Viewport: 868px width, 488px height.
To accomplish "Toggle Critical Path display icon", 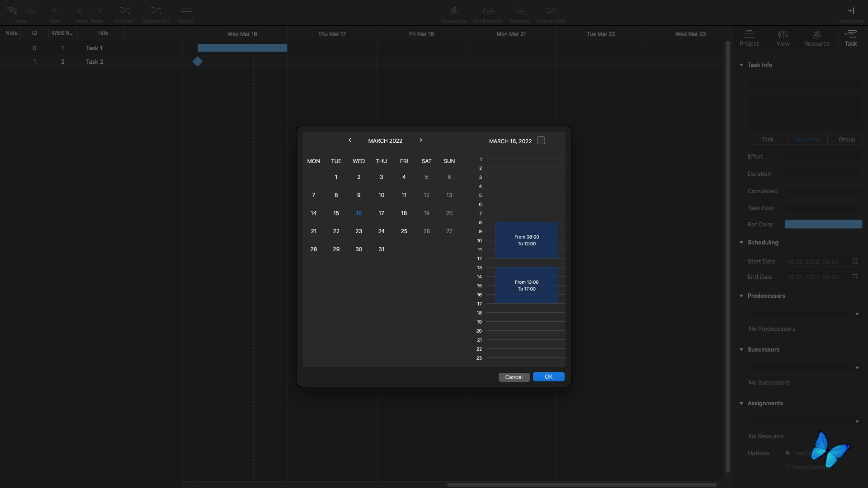I will coord(551,11).
